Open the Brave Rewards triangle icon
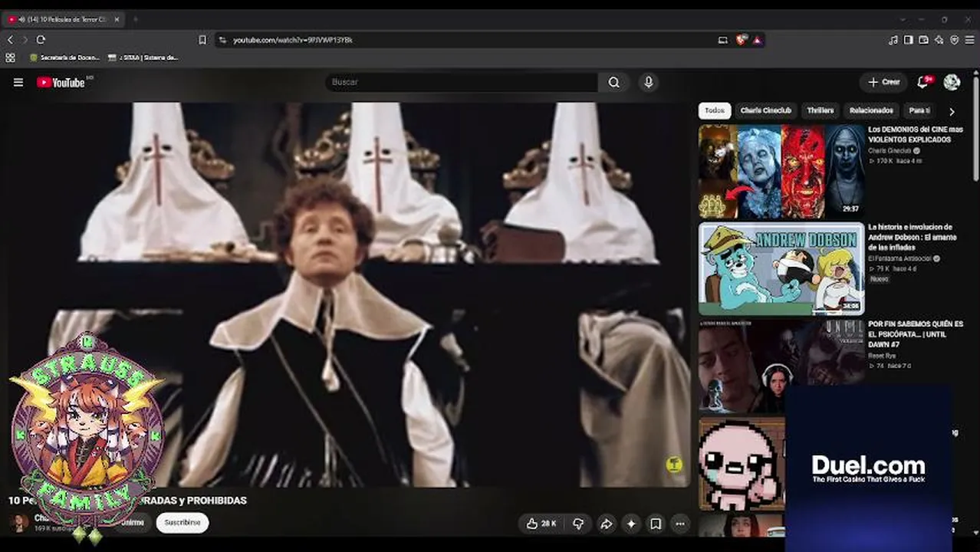 click(x=757, y=40)
